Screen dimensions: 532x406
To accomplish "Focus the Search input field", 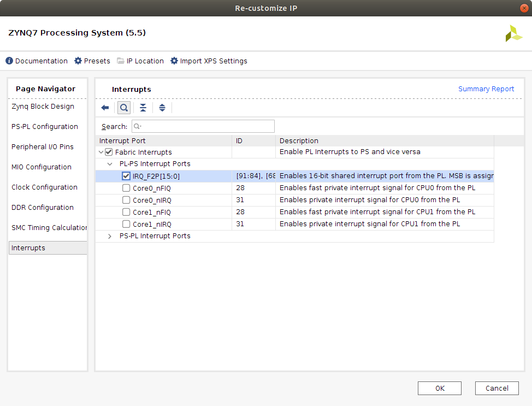I will click(203, 126).
